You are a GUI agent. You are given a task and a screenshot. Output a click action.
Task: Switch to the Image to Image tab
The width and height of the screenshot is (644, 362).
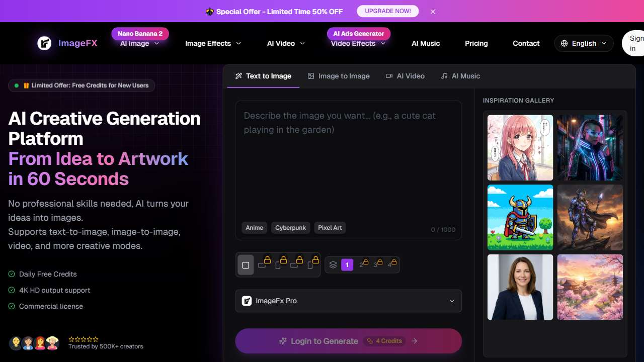point(339,76)
